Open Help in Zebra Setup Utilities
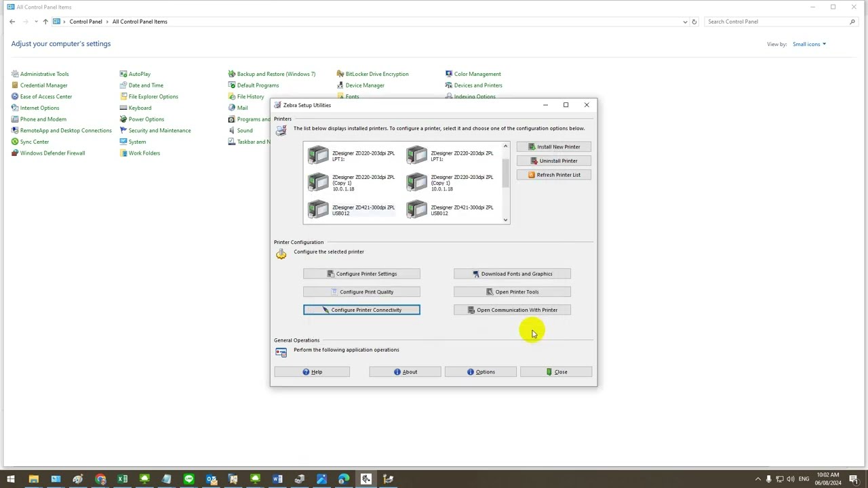The width and height of the screenshot is (868, 488). point(312,371)
